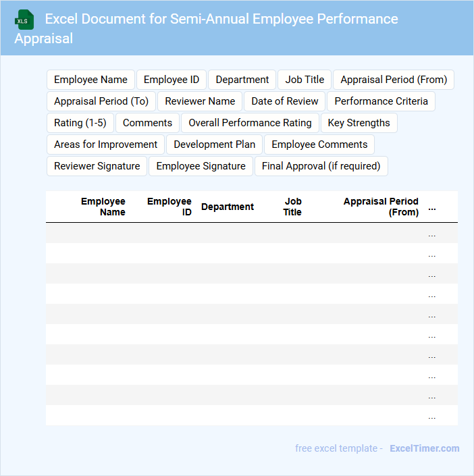Image resolution: width=474 pixels, height=476 pixels.
Task: Select the Employee Name tag
Action: click(x=90, y=80)
